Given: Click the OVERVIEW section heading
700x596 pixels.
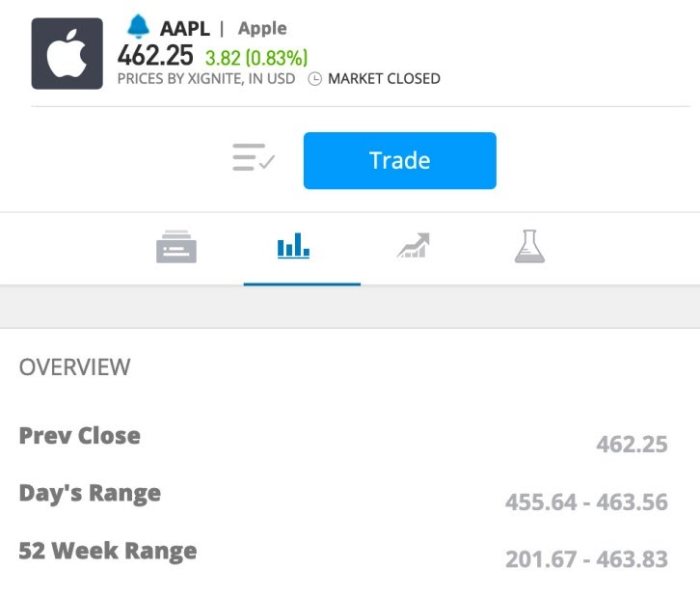Looking at the screenshot, I should tap(74, 367).
